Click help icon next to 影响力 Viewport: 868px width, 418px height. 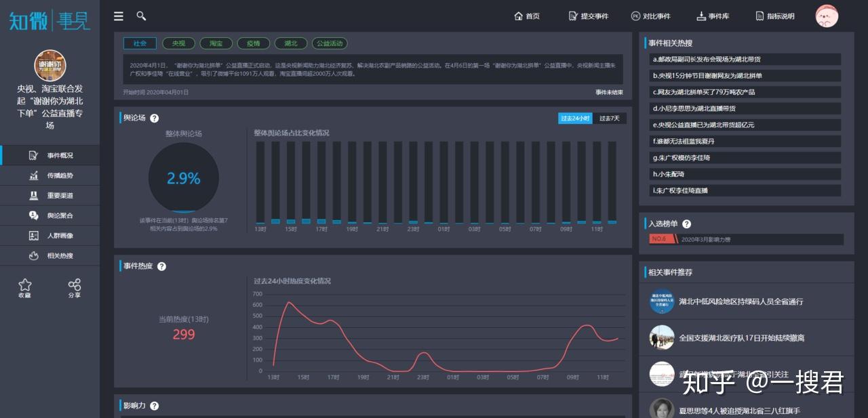coord(154,406)
